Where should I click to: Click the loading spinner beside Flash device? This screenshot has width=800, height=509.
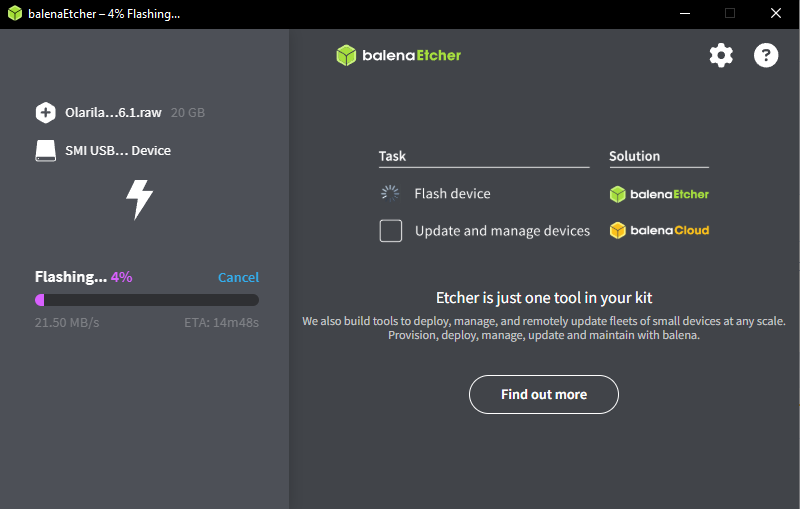390,193
